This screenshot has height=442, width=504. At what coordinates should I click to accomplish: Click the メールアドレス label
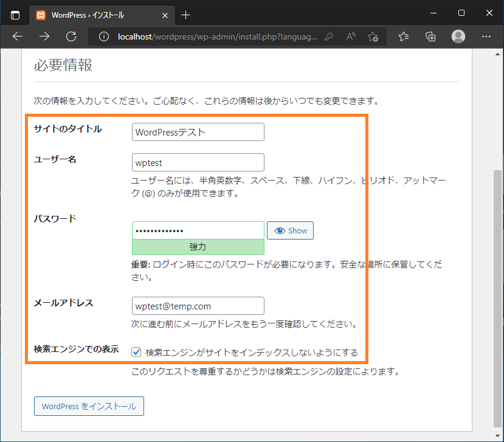(x=64, y=303)
